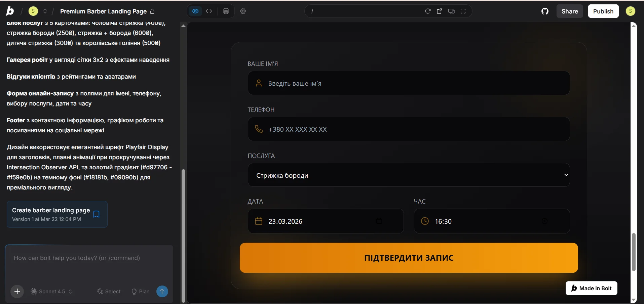Switch to code view icon
The width and height of the screenshot is (644, 304).
209,11
